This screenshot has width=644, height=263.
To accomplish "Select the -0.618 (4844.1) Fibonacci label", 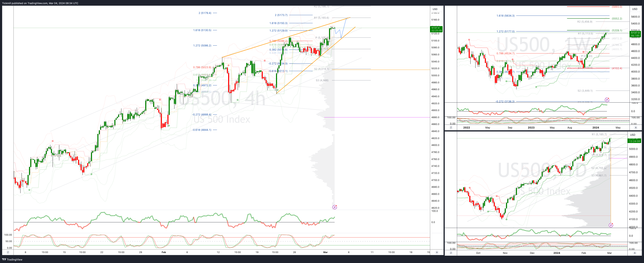I will tap(201, 130).
